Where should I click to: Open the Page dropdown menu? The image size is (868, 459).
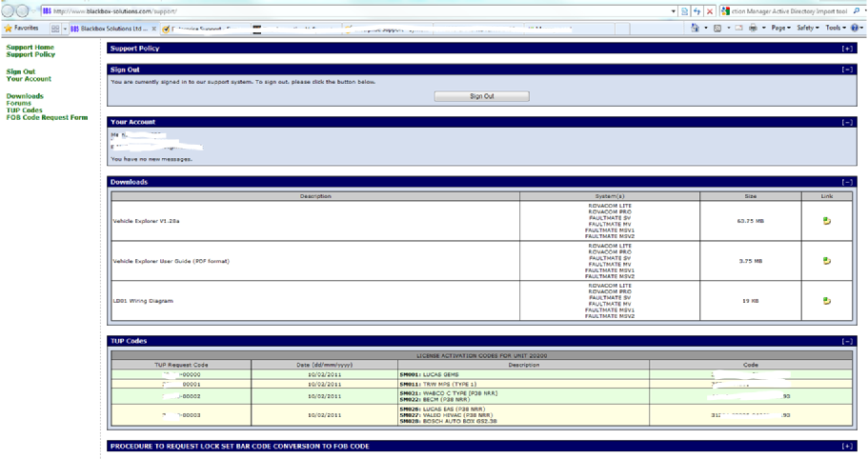click(x=781, y=29)
